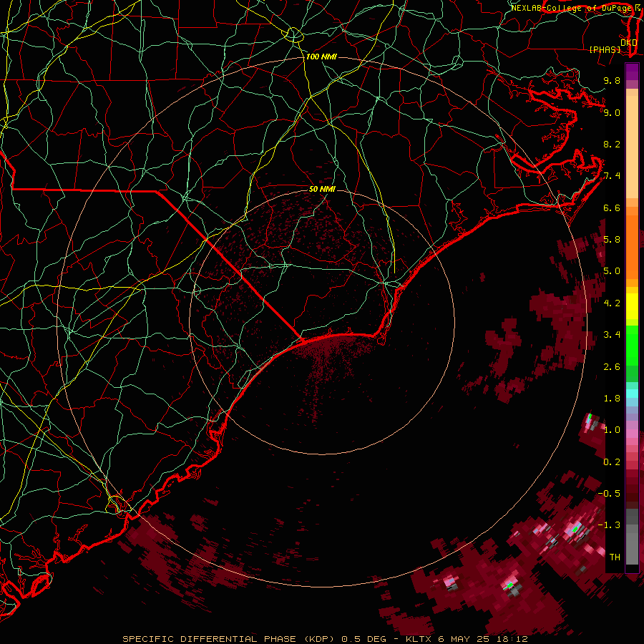
Task: Click the bright green band of color bar
Action: tap(632, 346)
